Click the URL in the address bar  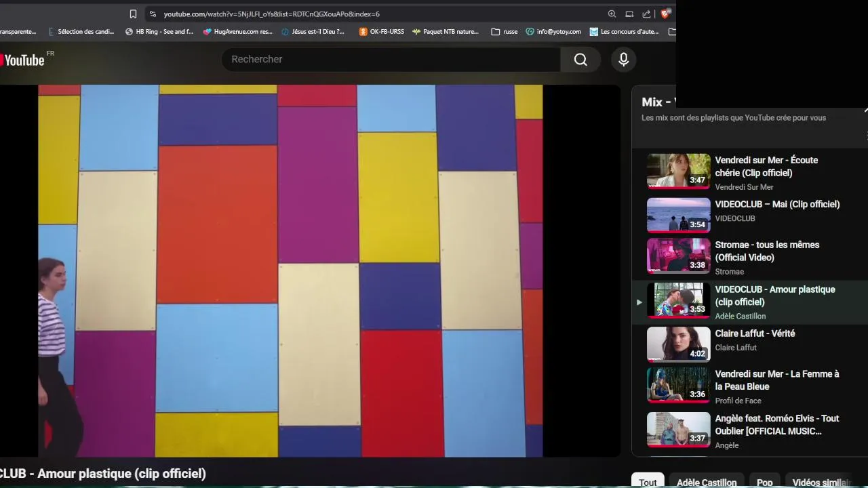coord(271,14)
